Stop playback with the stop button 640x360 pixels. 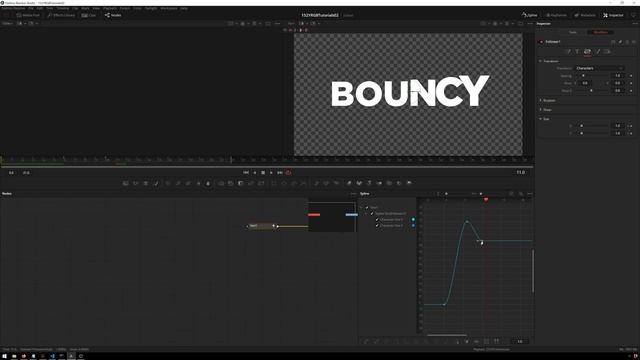(x=263, y=173)
